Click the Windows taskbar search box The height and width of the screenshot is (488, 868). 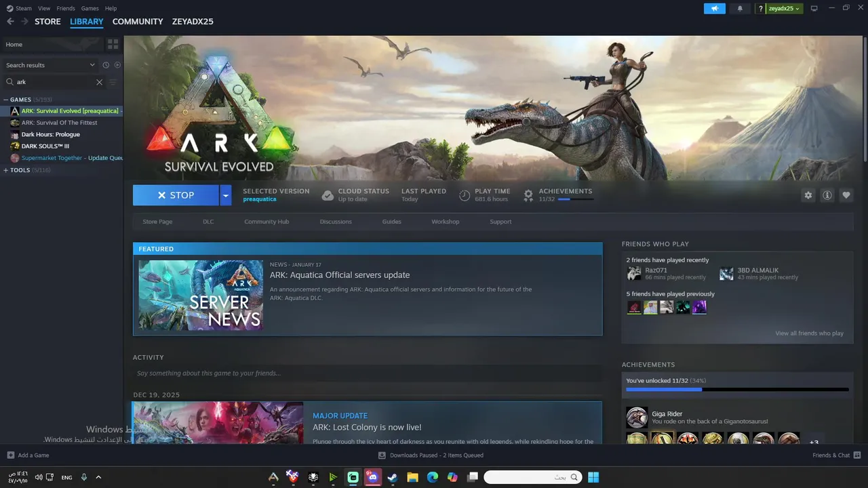pyautogui.click(x=533, y=477)
